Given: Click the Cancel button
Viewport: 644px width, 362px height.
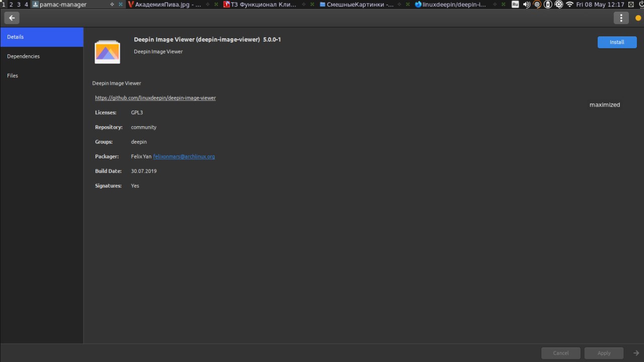Looking at the screenshot, I should [561, 353].
